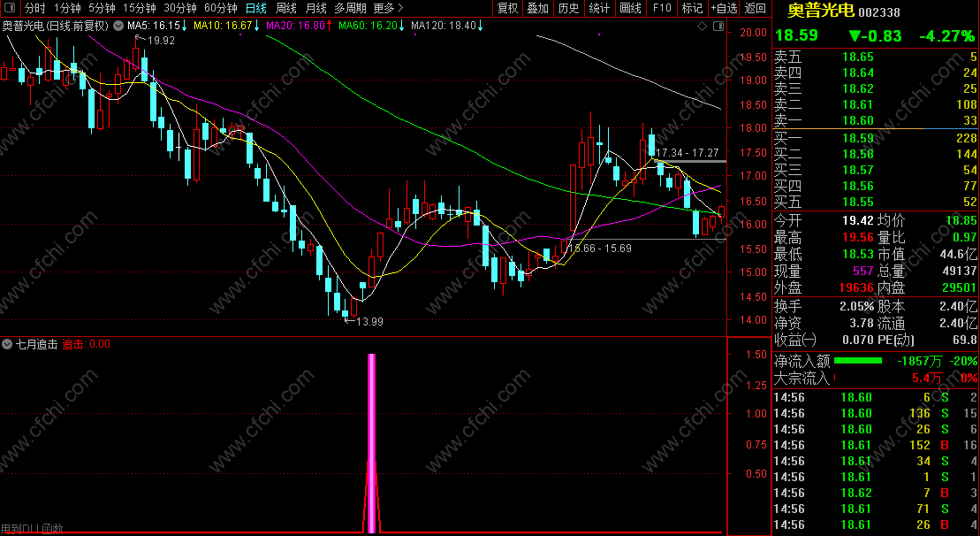Switch to 周线 weekly chart
The image size is (980, 536).
(285, 8)
